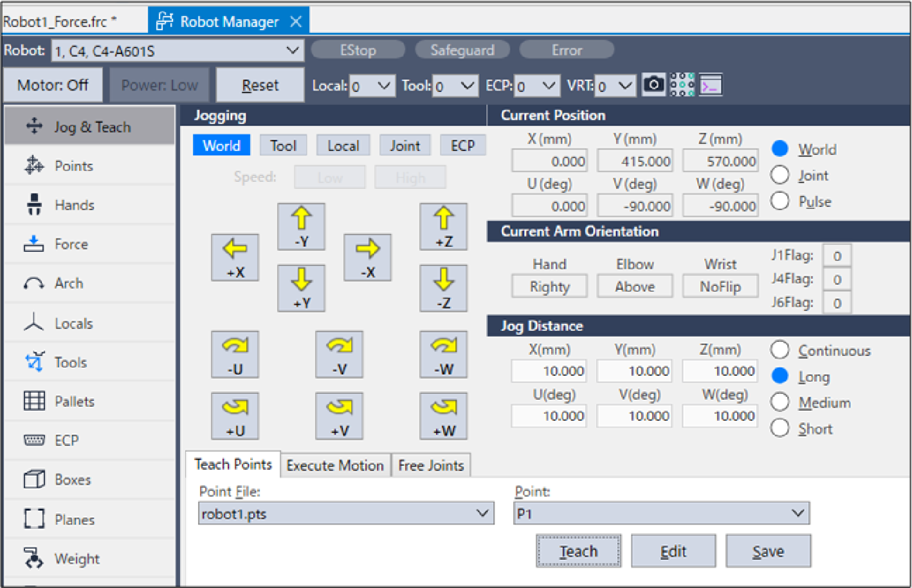
Task: Open the I/O monitor grid icon
Action: coord(682,85)
